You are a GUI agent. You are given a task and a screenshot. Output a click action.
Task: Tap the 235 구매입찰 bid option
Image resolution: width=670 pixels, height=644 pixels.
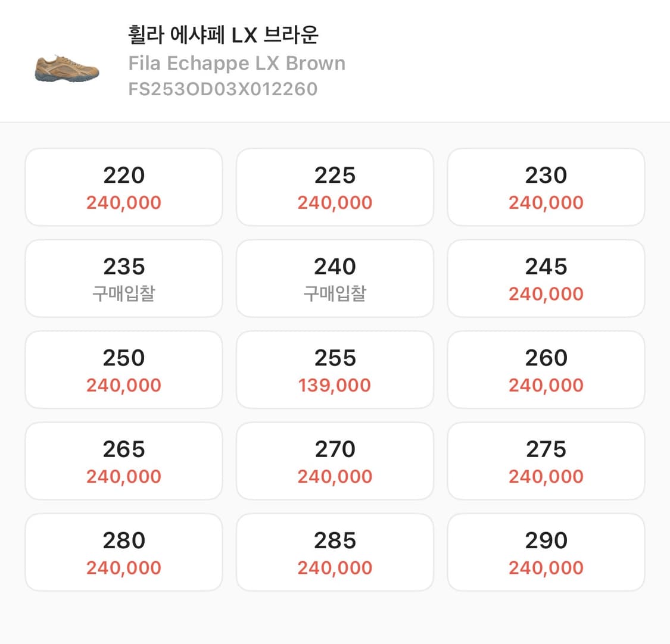coord(123,278)
